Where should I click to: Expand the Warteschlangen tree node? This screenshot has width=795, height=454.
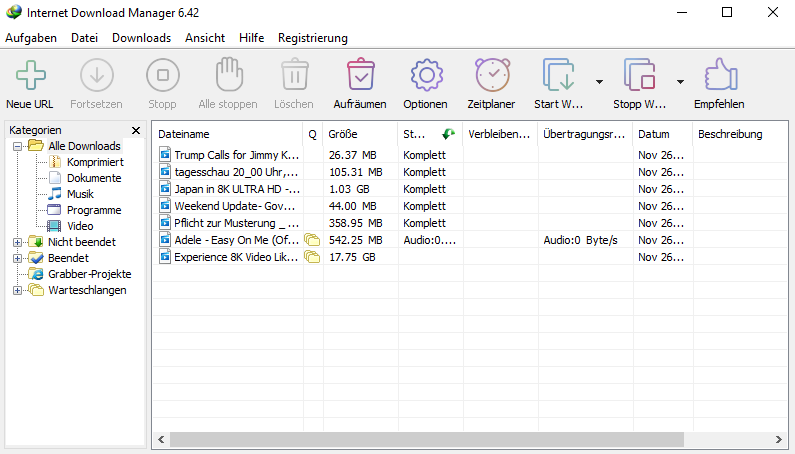pos(17,290)
